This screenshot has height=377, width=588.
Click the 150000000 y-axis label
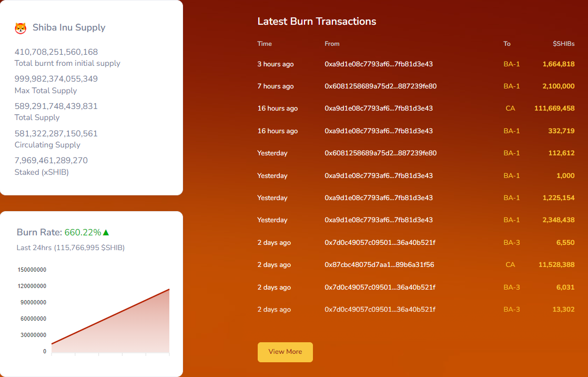click(x=32, y=270)
